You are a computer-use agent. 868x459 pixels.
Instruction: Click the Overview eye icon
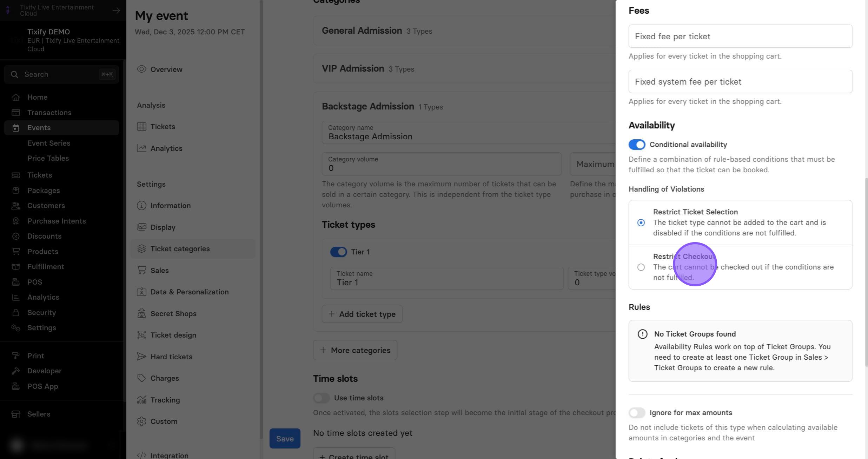[x=141, y=69]
